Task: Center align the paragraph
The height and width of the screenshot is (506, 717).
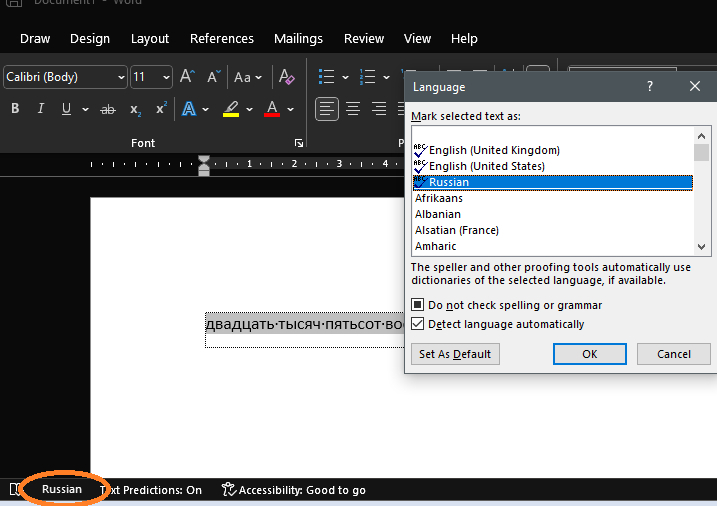Action: pos(353,109)
